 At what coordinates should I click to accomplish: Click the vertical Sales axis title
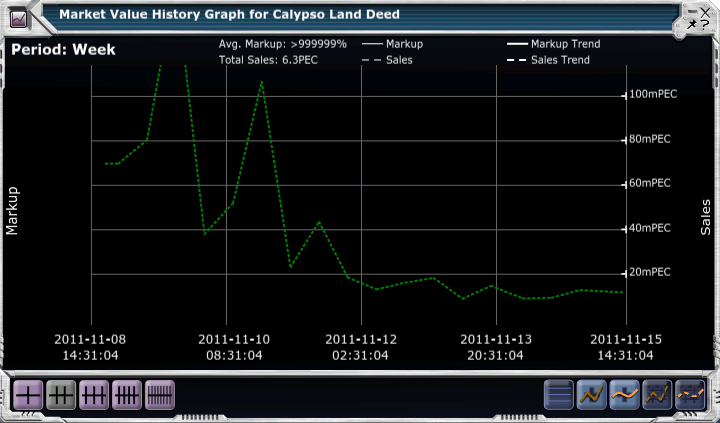click(x=706, y=217)
